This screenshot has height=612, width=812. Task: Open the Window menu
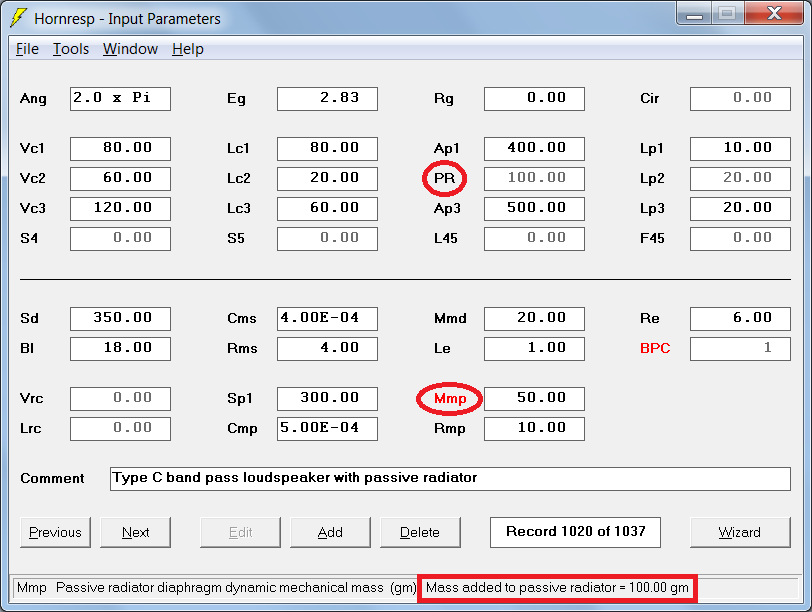[x=130, y=49]
